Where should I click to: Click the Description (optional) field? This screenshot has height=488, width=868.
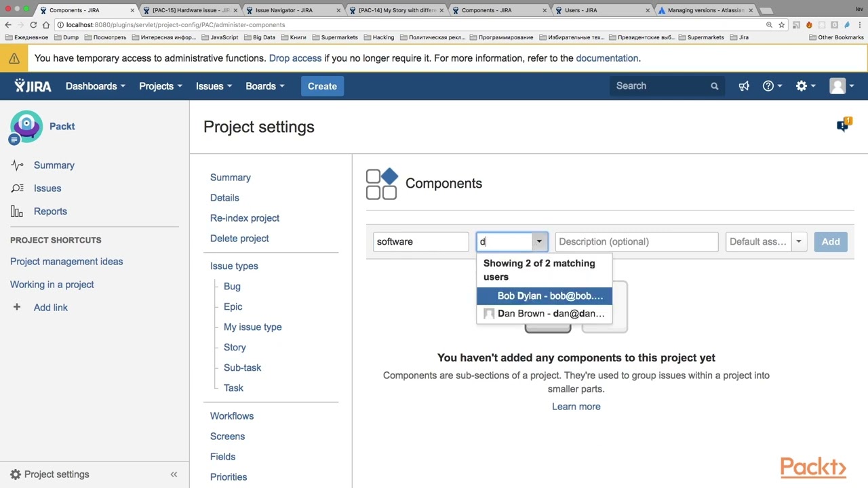pyautogui.click(x=637, y=242)
